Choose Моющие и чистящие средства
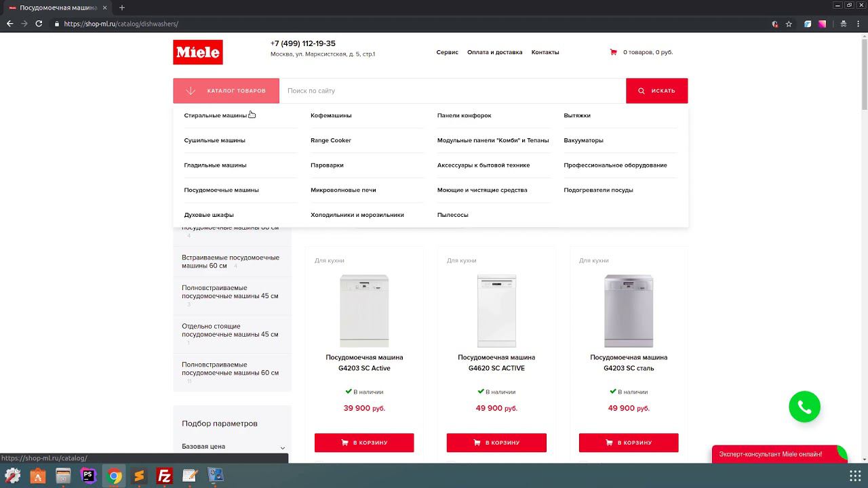 tap(482, 190)
